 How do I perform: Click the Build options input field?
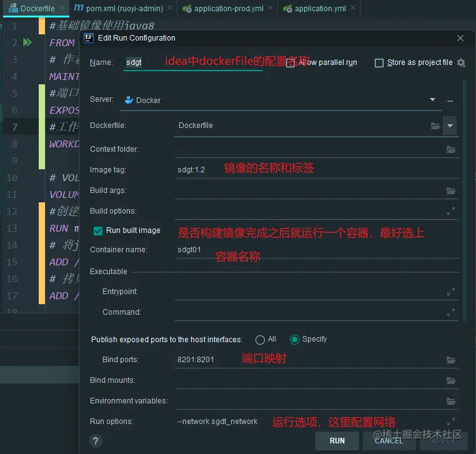(x=310, y=211)
